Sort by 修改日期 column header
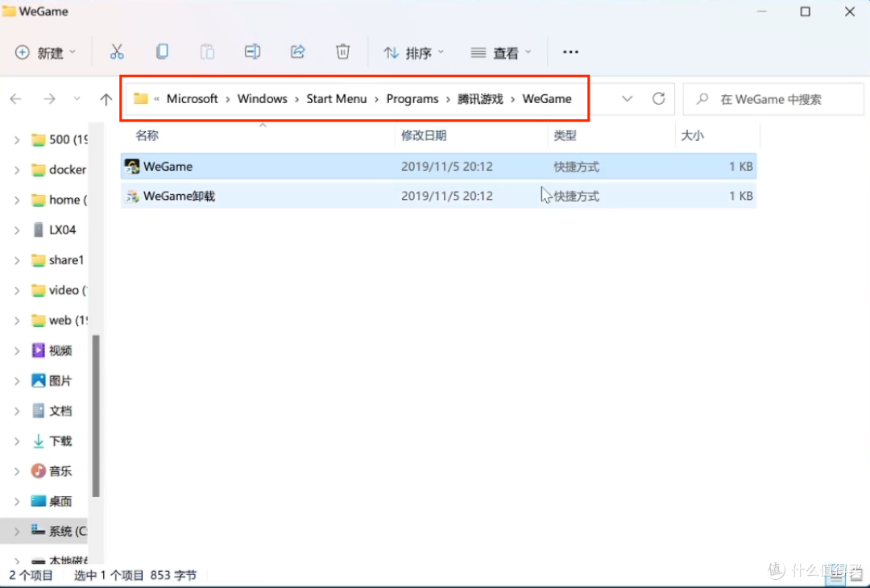The height and width of the screenshot is (588, 870). click(x=424, y=135)
